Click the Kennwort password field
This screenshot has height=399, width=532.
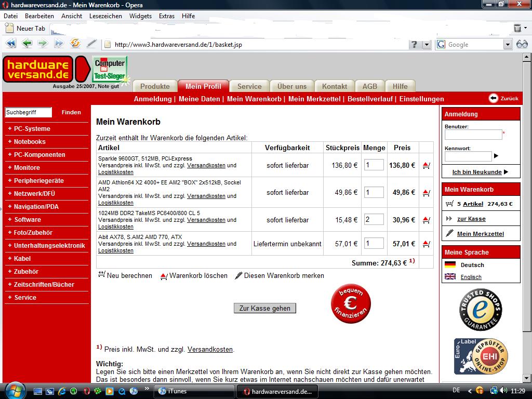[468, 156]
